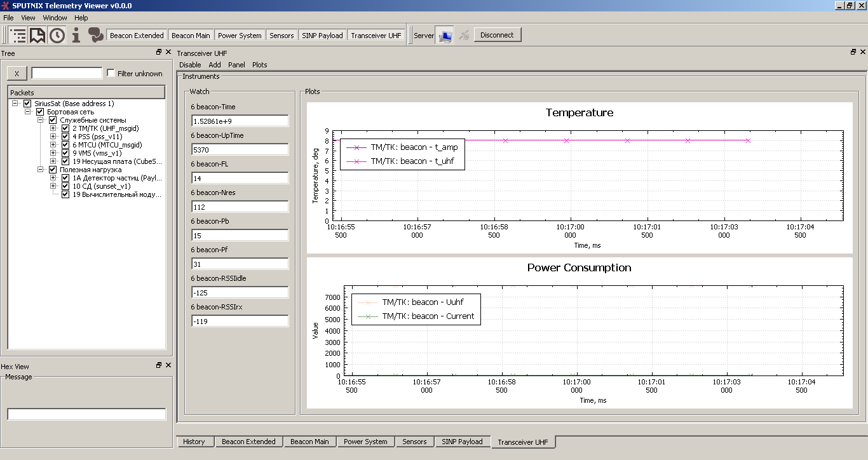The image size is (868, 460).
Task: Toggle the SiriusSat root node checkbox
Action: pos(27,104)
